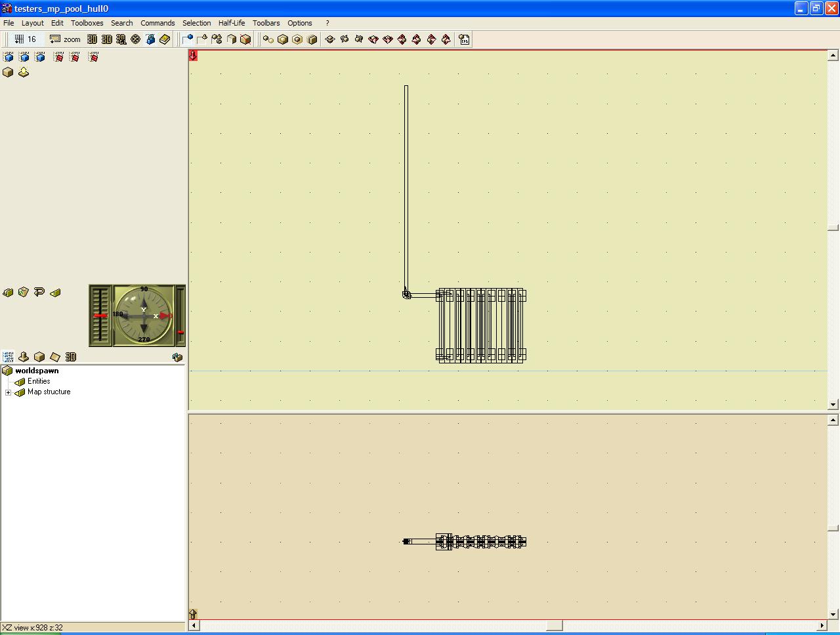840x635 pixels.
Task: Click the red arrow marker at viewport corner
Action: [193, 56]
